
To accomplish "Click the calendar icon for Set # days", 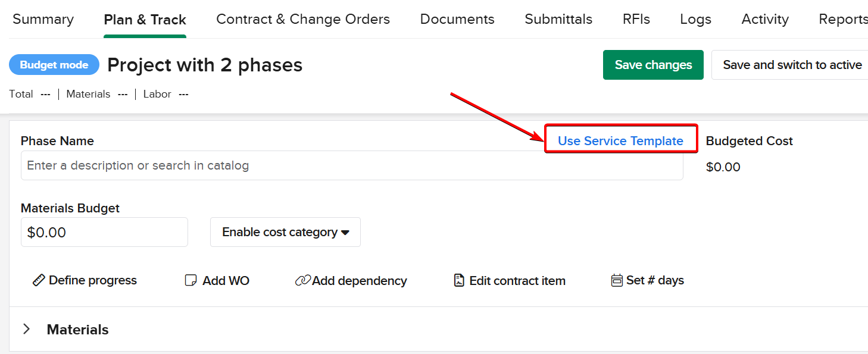I will (617, 280).
